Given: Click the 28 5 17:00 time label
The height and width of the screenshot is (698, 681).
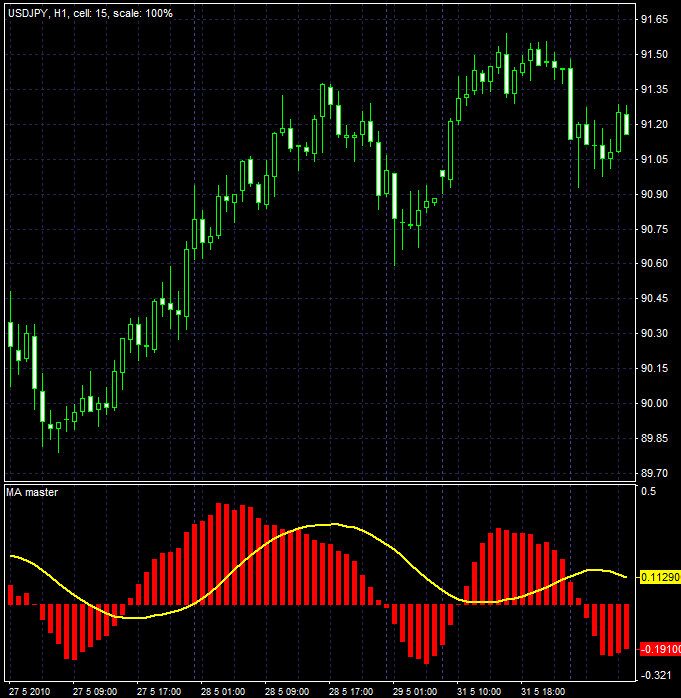Looking at the screenshot, I should coord(351,692).
